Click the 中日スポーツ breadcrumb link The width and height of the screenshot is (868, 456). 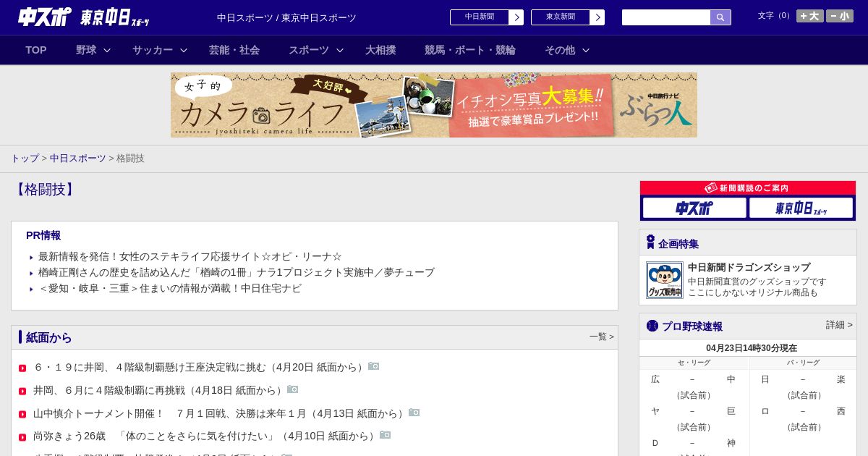click(x=78, y=159)
